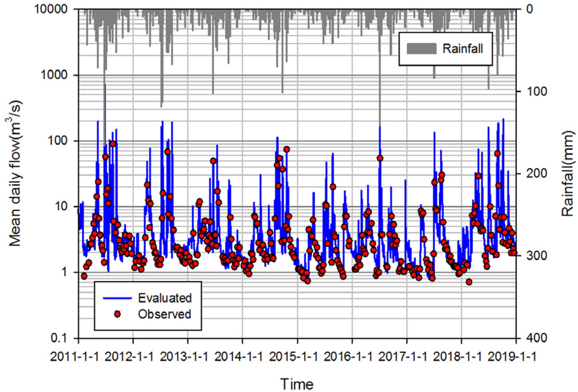Click the Evaluated legend label
This screenshot has width=578, height=392.
point(165,298)
